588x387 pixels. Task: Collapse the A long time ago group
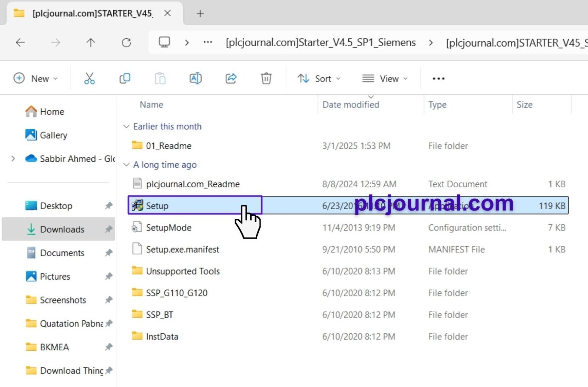(x=126, y=164)
